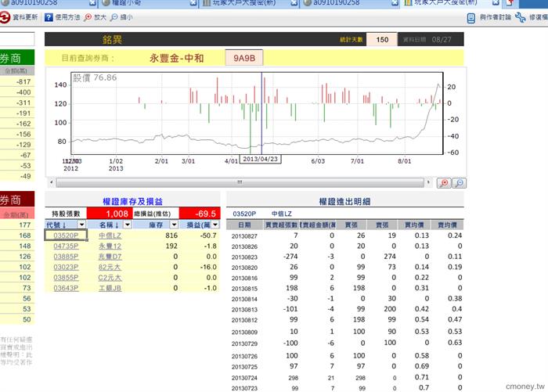The height and width of the screenshot is (392, 548).
Task: Select the 20130809 row date
Action: click(x=244, y=332)
